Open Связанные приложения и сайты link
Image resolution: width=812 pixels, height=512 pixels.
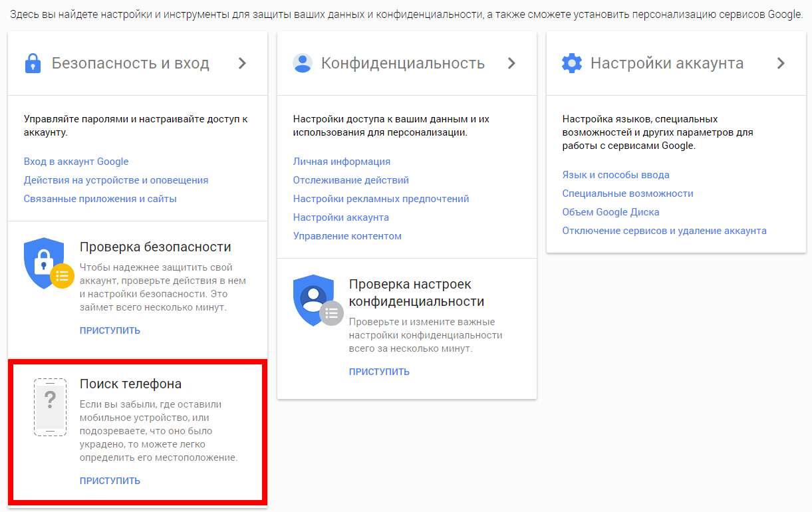click(100, 199)
